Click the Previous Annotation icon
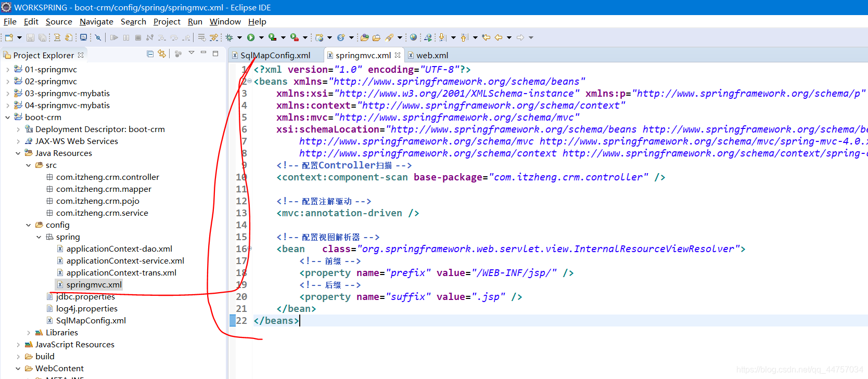 point(464,37)
